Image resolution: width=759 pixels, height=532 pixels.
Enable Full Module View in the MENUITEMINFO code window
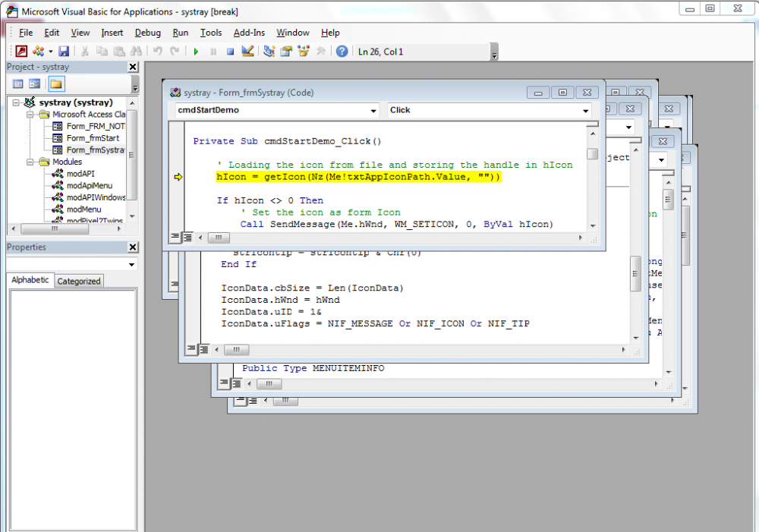tap(236, 383)
